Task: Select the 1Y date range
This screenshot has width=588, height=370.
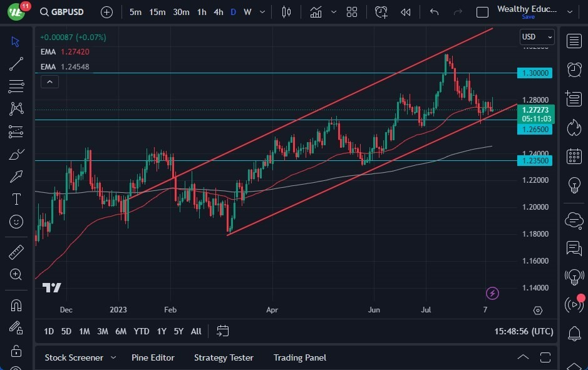Action: [161, 331]
